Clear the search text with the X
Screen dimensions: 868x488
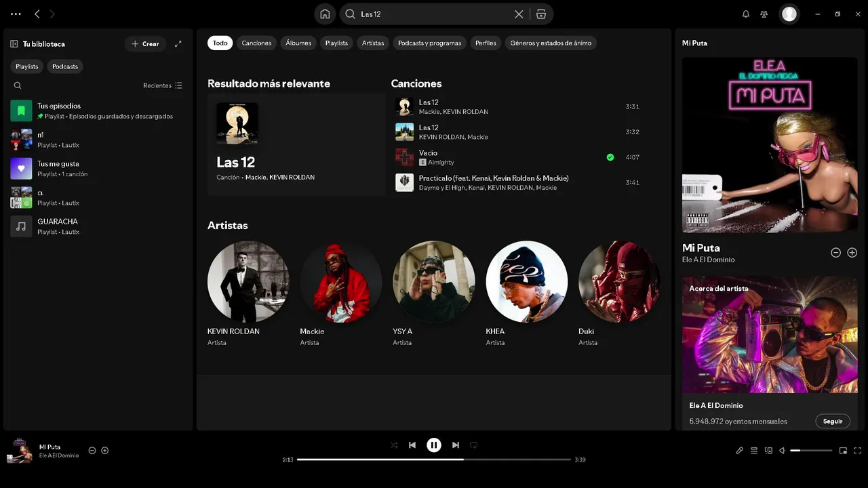[x=519, y=14]
